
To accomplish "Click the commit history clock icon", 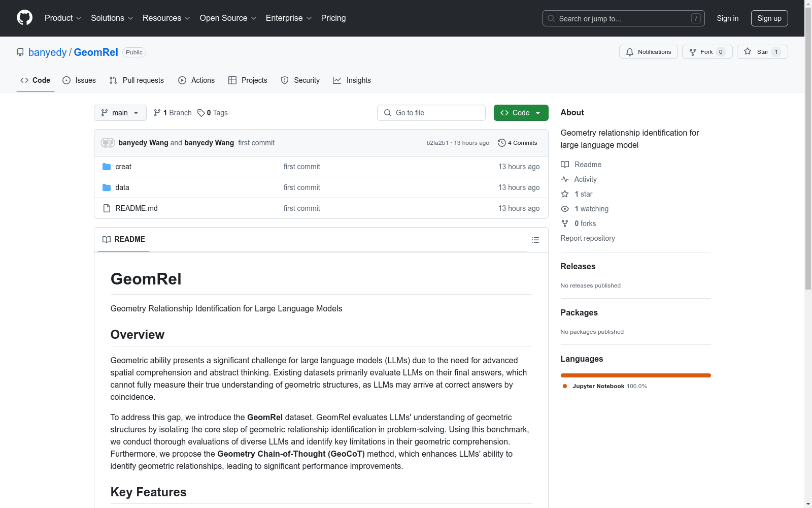I will 502,143.
